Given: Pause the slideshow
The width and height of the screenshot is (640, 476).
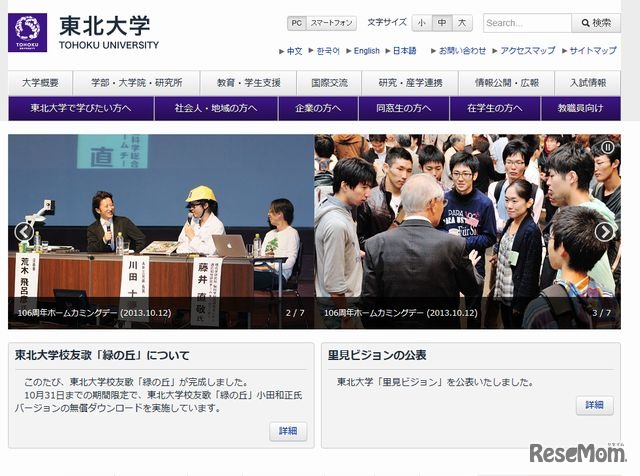Looking at the screenshot, I should coord(608,147).
